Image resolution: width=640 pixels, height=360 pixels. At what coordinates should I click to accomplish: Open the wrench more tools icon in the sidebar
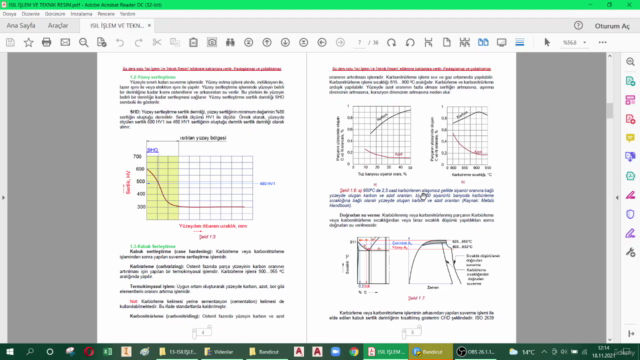point(630,252)
